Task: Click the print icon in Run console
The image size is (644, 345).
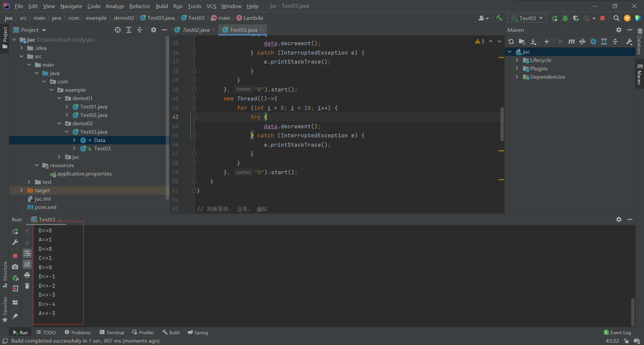Action: (27, 275)
